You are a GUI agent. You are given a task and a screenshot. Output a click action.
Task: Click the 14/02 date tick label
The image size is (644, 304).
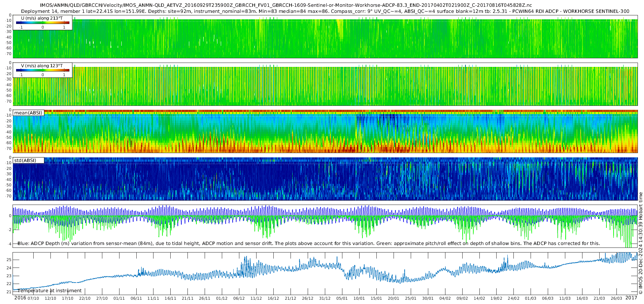click(479, 298)
